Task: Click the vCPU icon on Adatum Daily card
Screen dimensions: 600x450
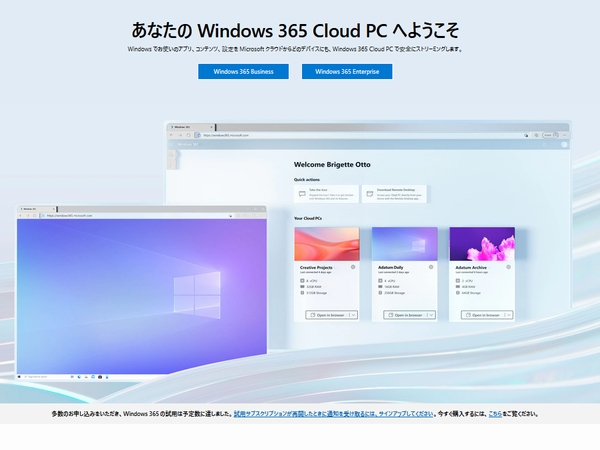Action: point(380,281)
